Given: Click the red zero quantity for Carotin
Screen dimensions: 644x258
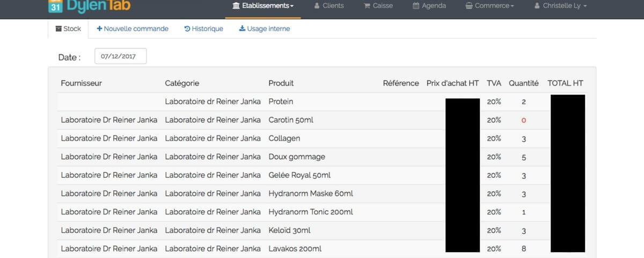Looking at the screenshot, I should [524, 120].
